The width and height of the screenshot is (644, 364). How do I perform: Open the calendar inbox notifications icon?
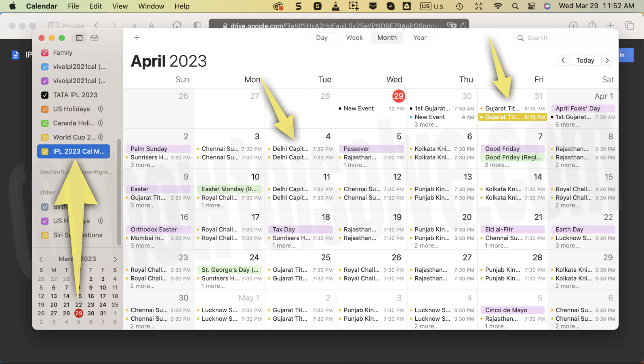coord(95,38)
